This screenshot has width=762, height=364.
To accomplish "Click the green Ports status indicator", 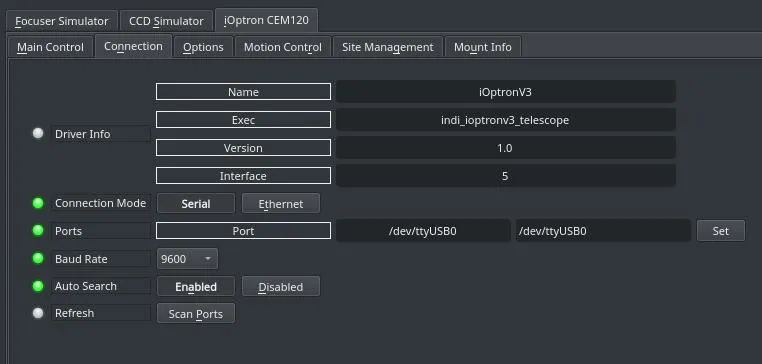I will [x=38, y=230].
